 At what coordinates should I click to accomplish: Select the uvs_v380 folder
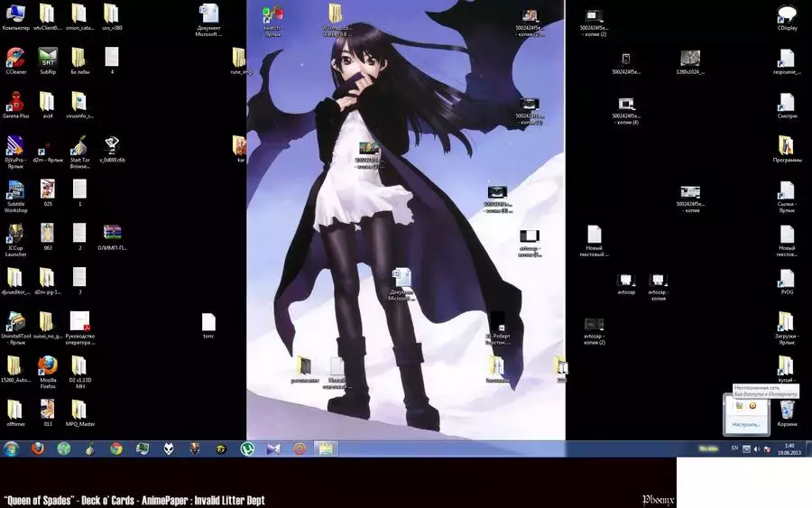(x=112, y=17)
